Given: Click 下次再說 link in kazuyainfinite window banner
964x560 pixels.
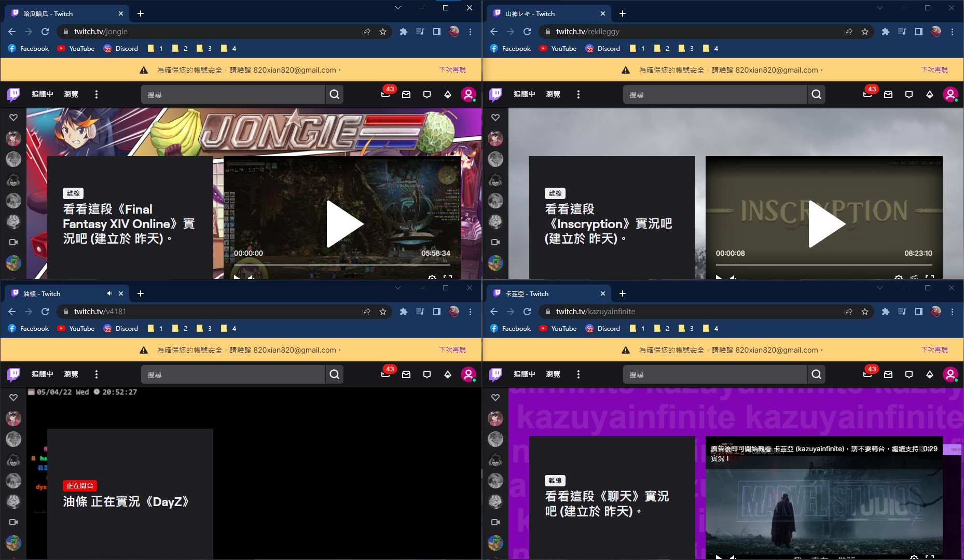Looking at the screenshot, I should coord(934,350).
